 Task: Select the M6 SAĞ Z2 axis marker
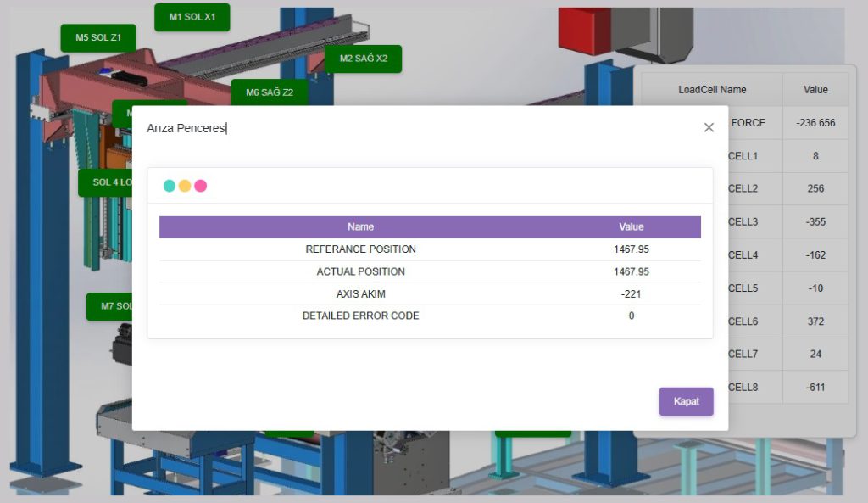270,92
